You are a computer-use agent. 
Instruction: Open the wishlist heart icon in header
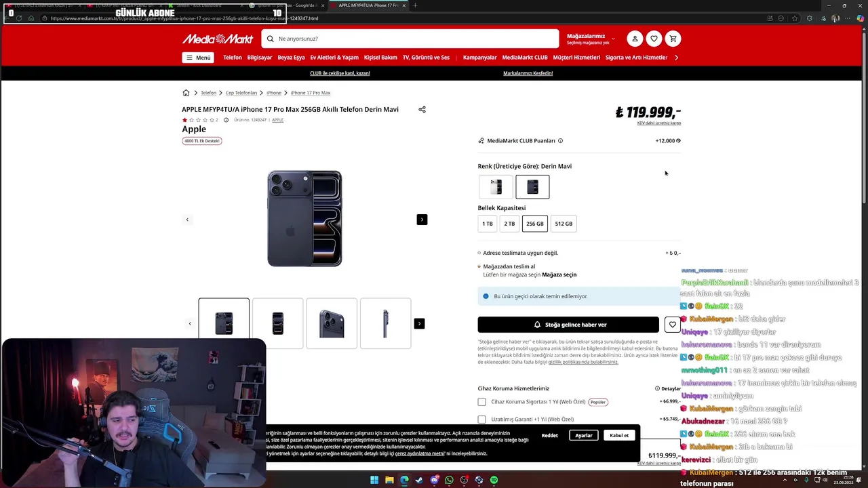[654, 39]
